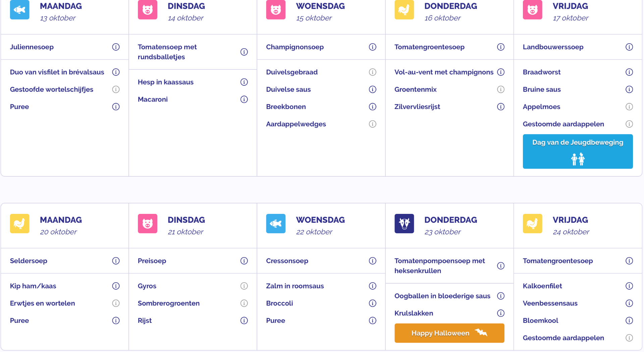Click the pig icon for Dinsdag 14 oktober
Viewport: 644px width, 352px height.
(148, 10)
